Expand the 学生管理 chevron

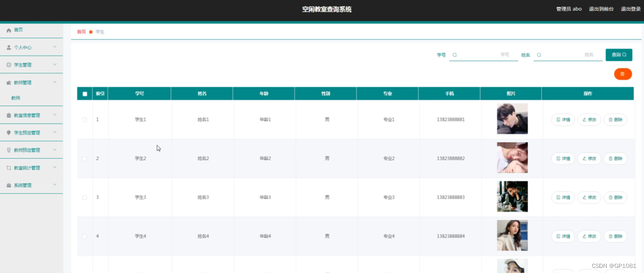(x=55, y=64)
